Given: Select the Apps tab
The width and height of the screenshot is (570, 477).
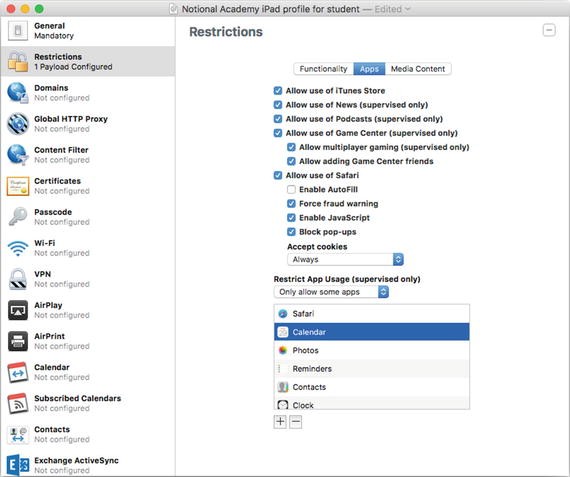Looking at the screenshot, I should pos(369,69).
